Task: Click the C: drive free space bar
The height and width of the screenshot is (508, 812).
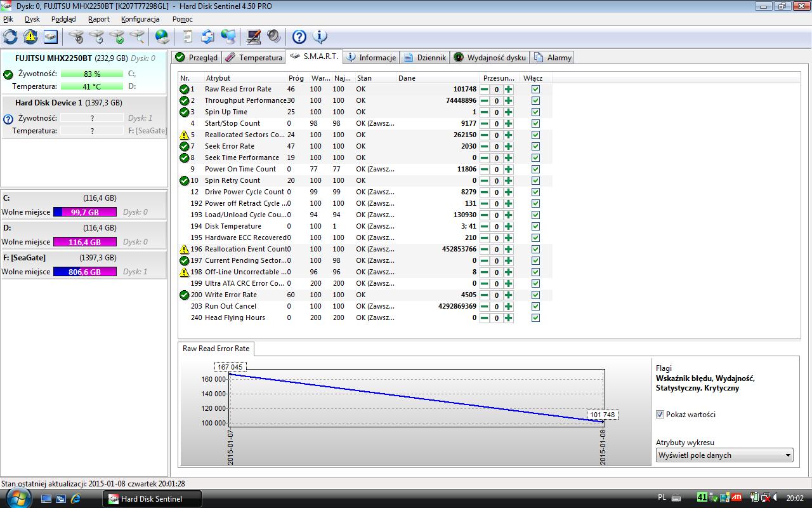Action: [84, 212]
